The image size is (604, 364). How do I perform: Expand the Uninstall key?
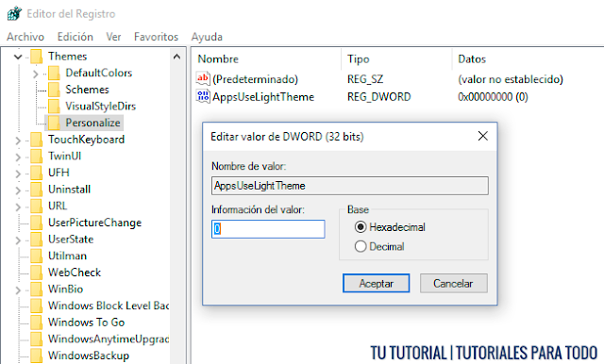click(18, 190)
